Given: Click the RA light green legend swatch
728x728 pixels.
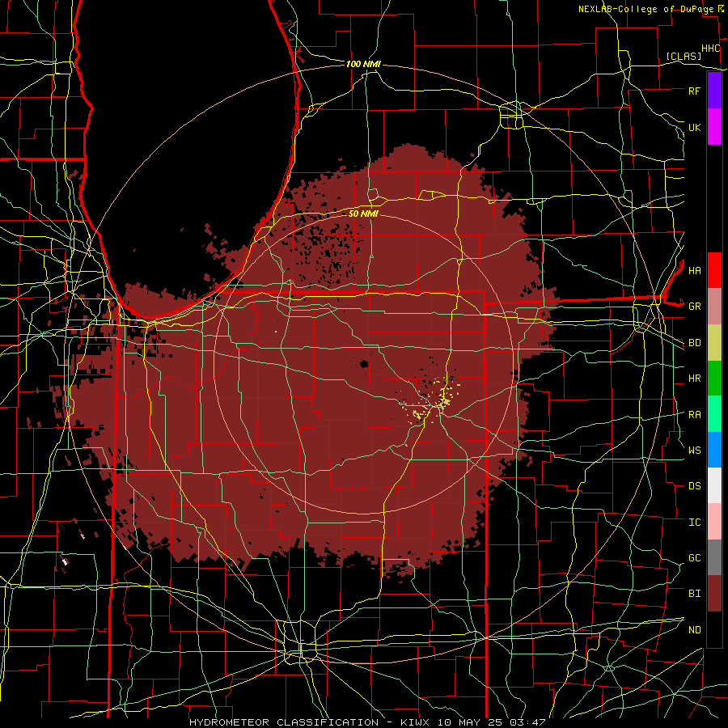Looking at the screenshot, I should (x=714, y=414).
